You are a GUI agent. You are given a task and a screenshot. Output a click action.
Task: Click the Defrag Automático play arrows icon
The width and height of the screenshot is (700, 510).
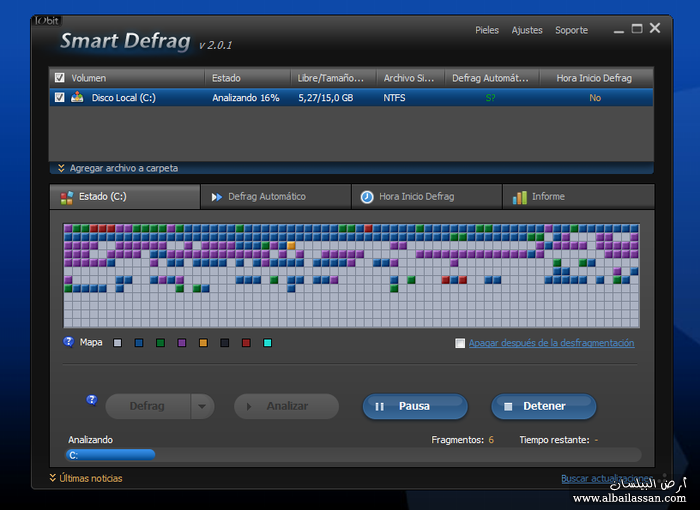217,197
